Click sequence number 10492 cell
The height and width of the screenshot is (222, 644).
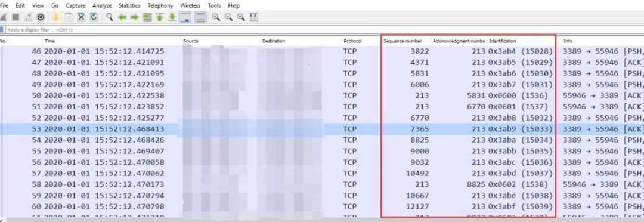click(417, 174)
